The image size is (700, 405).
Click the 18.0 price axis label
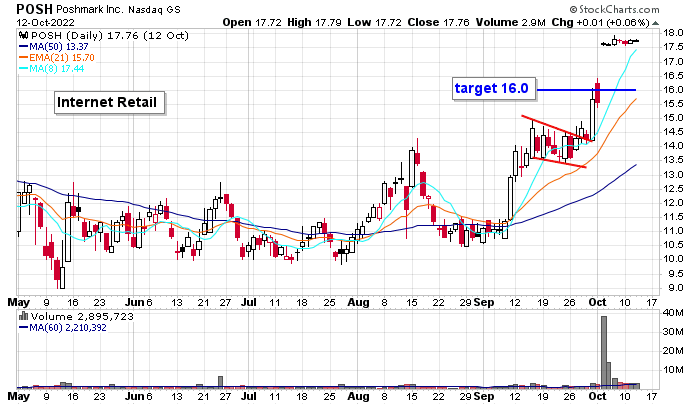point(673,33)
